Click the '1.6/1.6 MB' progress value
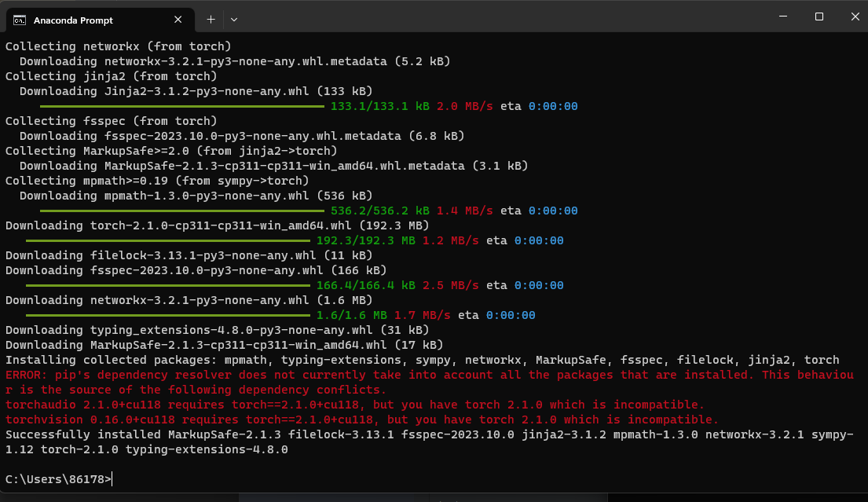Screen dimensions: 868x502 tap(351, 316)
